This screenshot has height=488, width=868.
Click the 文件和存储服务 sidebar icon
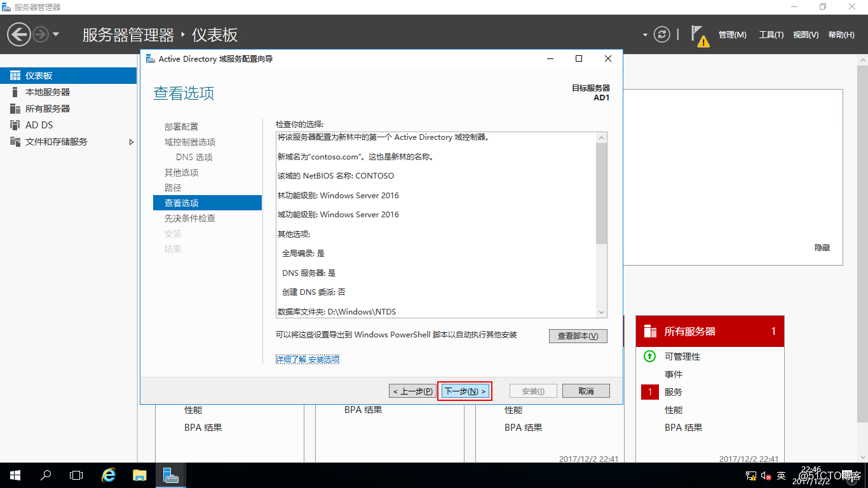pyautogui.click(x=15, y=142)
